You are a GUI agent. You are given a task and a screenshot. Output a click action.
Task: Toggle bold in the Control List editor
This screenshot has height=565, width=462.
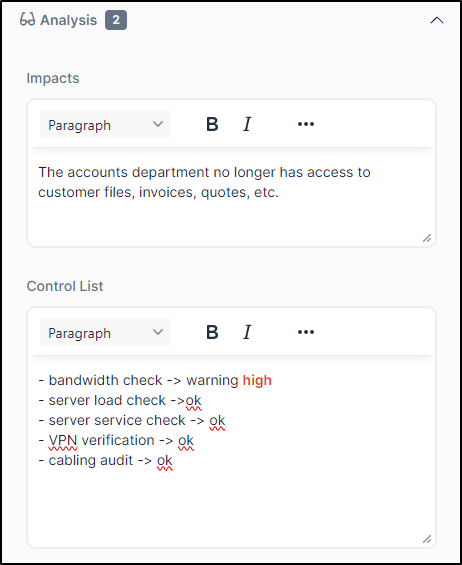click(x=212, y=332)
